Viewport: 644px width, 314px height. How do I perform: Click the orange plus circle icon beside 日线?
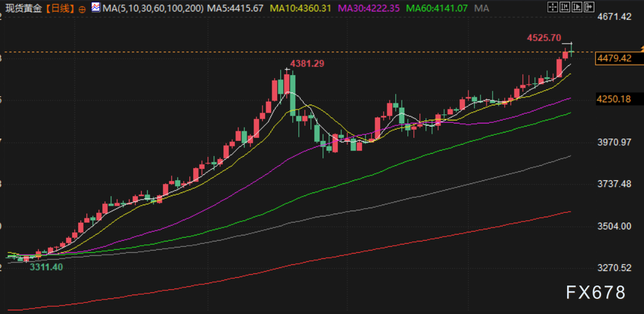(82, 9)
